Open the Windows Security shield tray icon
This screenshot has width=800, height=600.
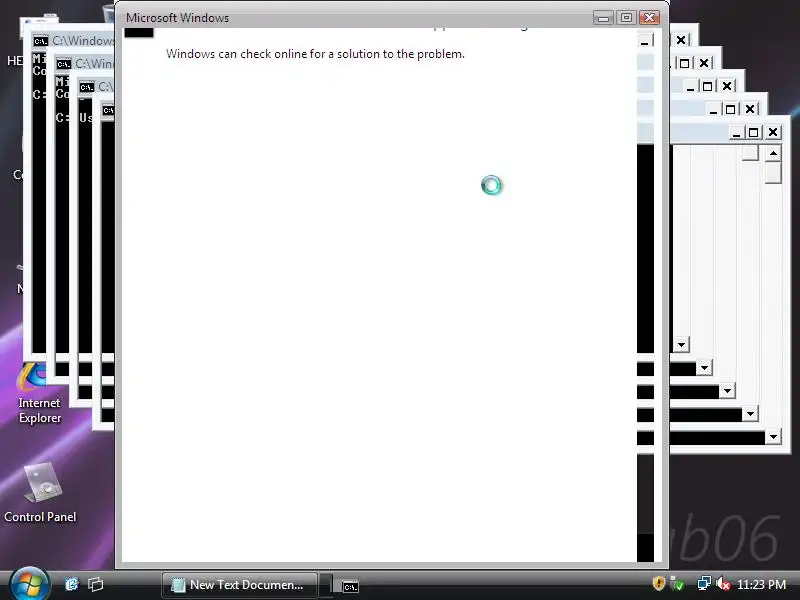(x=659, y=583)
